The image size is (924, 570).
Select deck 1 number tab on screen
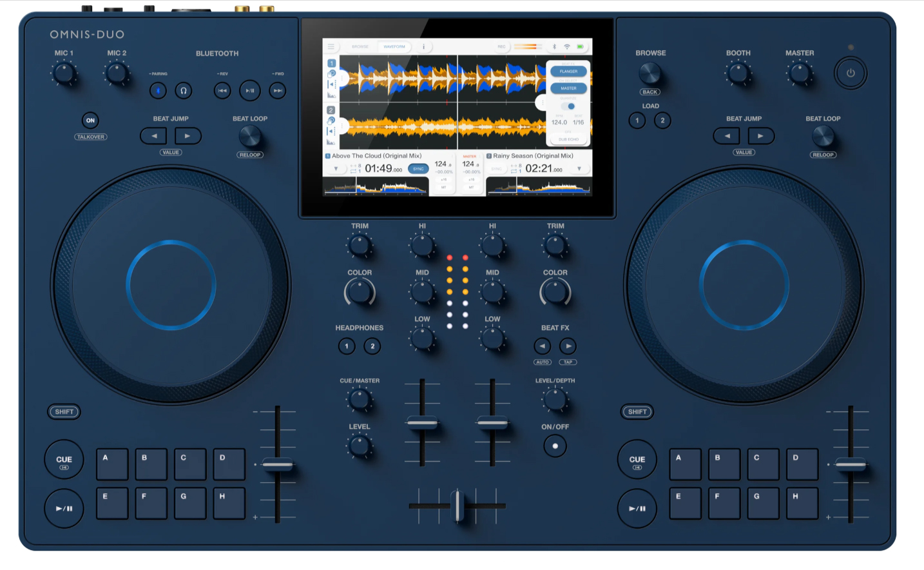pos(331,63)
